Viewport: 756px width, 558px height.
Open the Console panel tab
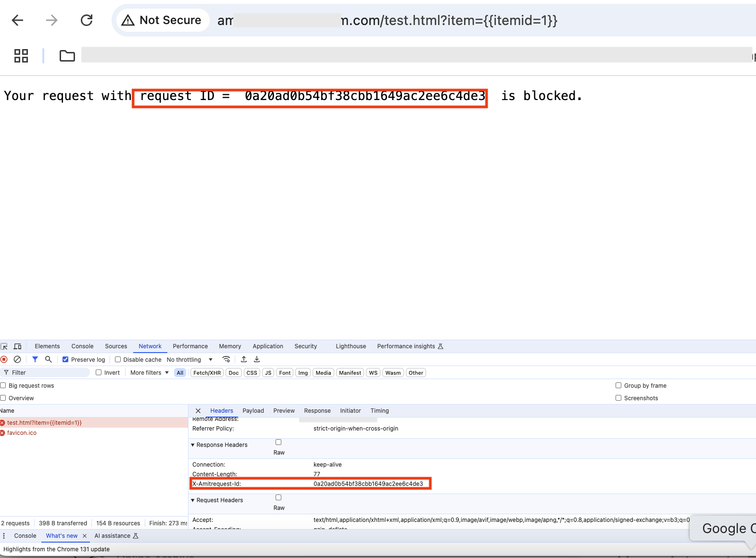(x=82, y=346)
